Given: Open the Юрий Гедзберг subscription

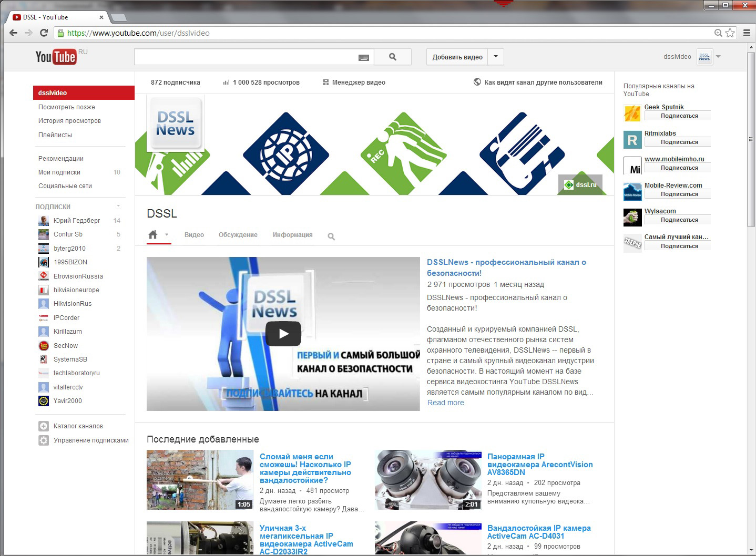Looking at the screenshot, I should 77,220.
